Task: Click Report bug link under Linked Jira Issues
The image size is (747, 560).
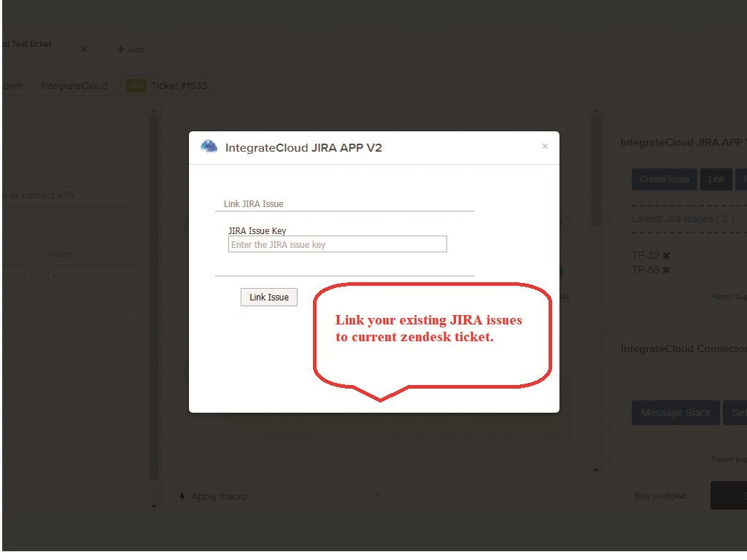Action: click(729, 297)
